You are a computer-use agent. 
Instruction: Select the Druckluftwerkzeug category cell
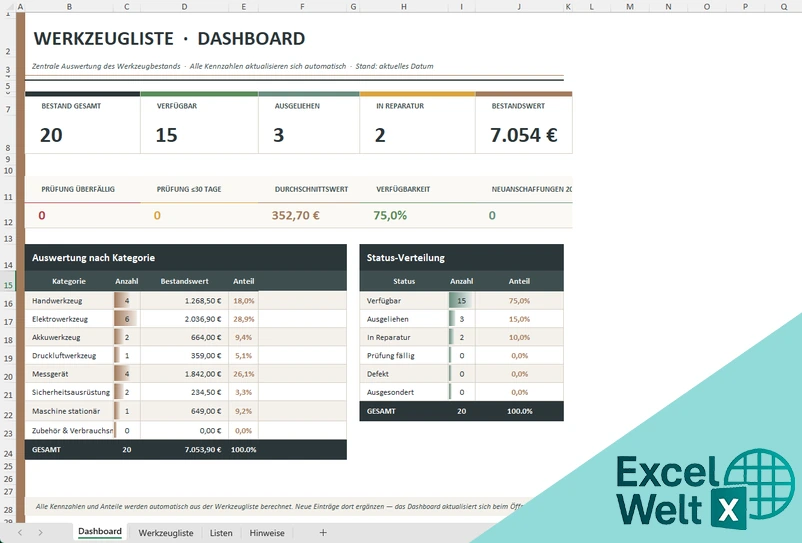(69, 355)
